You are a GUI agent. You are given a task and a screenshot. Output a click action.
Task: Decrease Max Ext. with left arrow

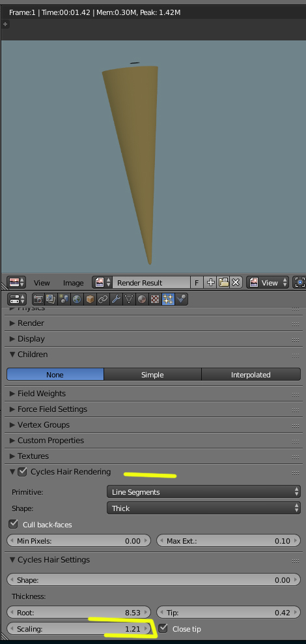tap(161, 541)
